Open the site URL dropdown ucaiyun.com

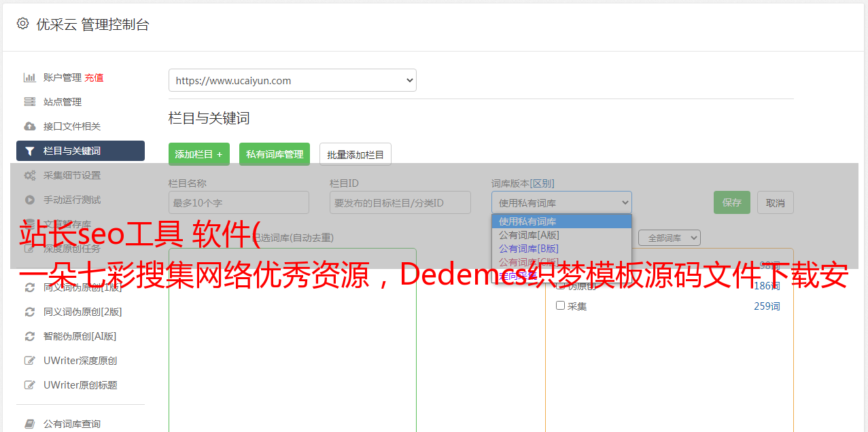[292, 80]
